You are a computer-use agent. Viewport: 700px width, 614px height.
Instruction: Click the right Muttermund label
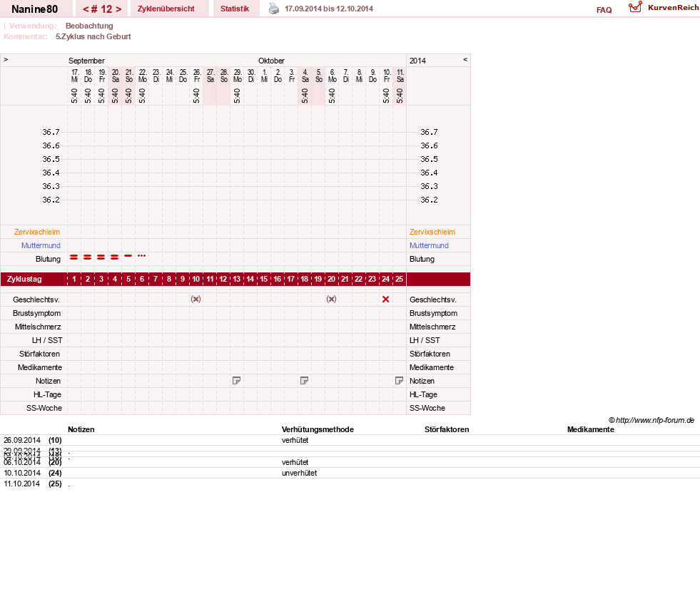[x=429, y=245]
